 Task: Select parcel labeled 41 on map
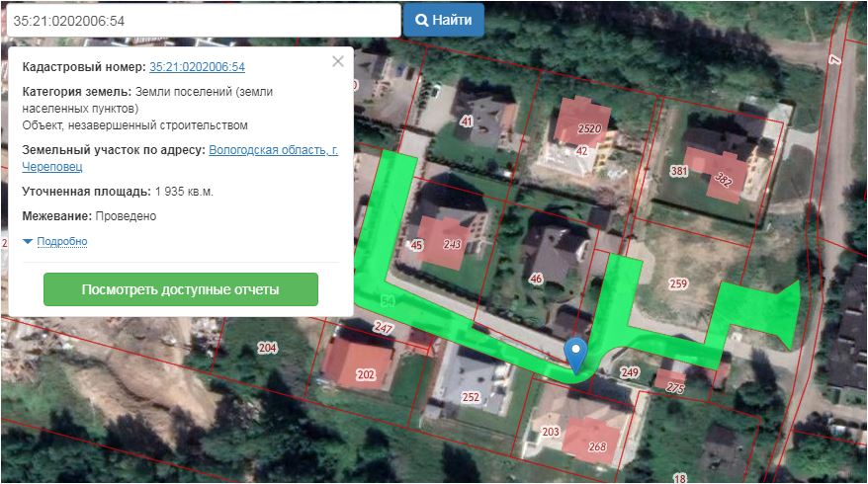[x=467, y=121]
